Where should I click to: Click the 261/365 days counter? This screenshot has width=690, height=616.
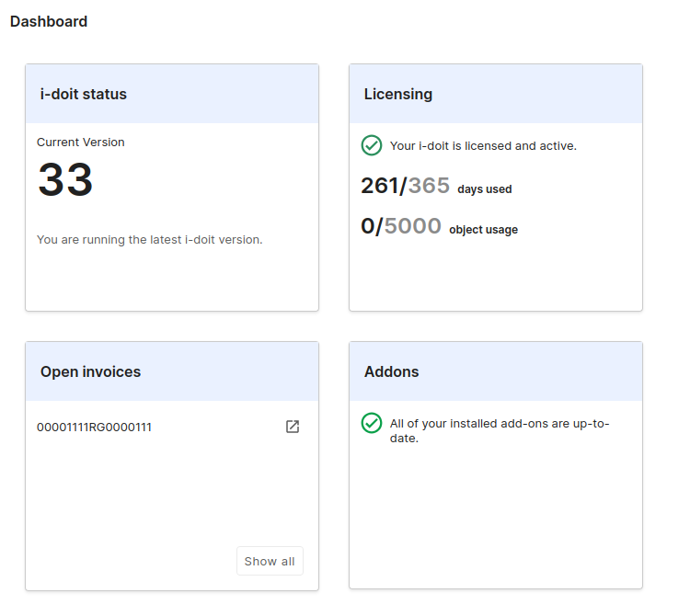[405, 187]
